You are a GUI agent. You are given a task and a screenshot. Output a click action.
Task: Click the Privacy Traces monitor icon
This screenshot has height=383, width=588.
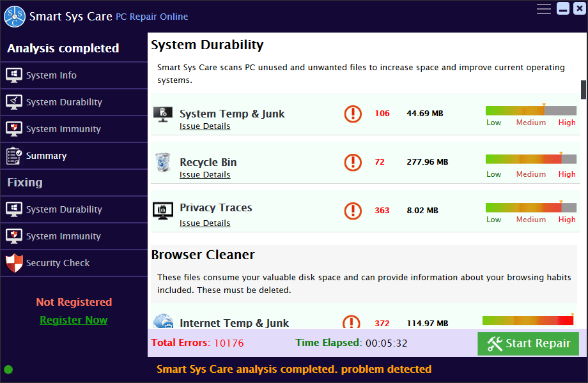[x=163, y=211]
